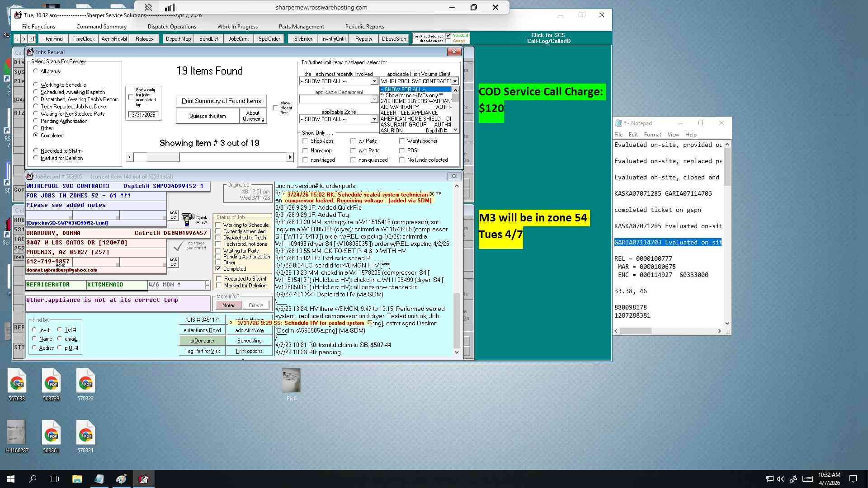868x488 pixels.
Task: Toggle the No funds collected checkbox
Action: (x=402, y=160)
